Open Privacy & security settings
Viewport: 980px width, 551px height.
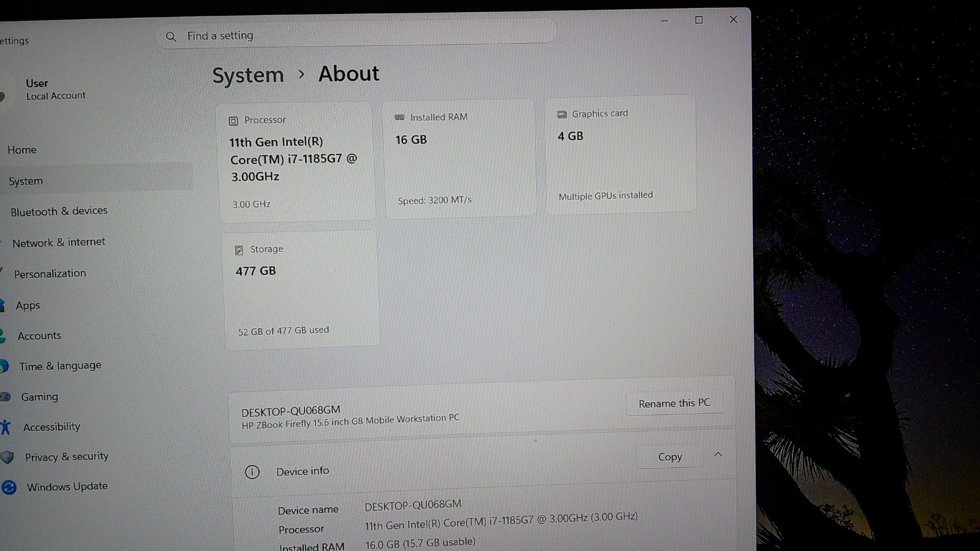point(66,457)
